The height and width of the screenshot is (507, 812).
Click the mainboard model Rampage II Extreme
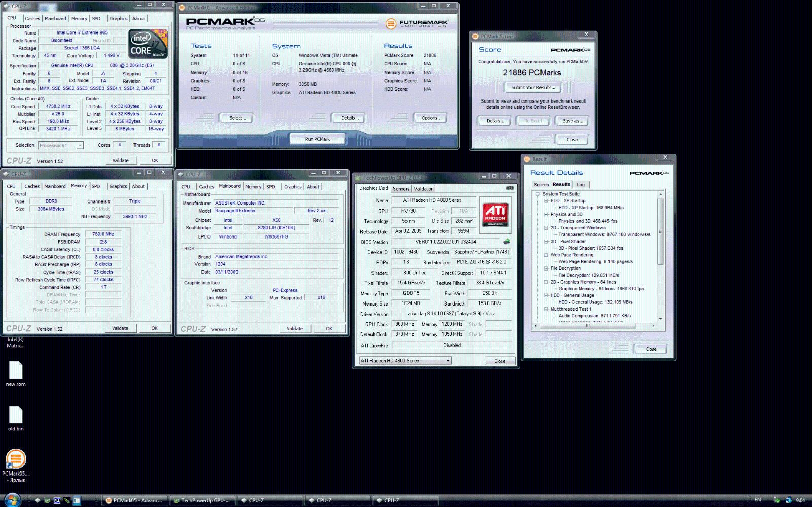pos(253,211)
